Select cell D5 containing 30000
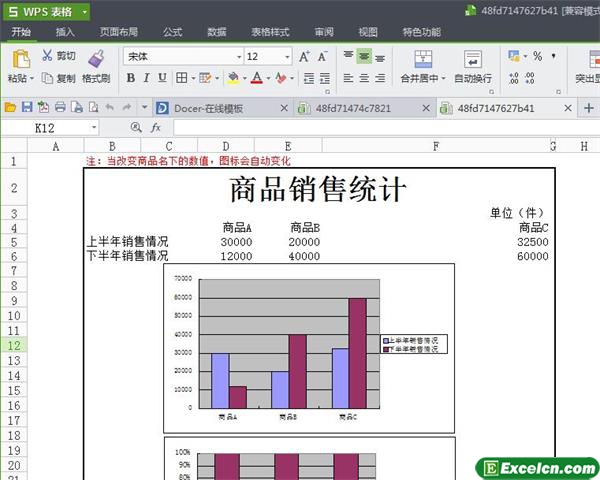The height and width of the screenshot is (480, 600). coord(236,242)
